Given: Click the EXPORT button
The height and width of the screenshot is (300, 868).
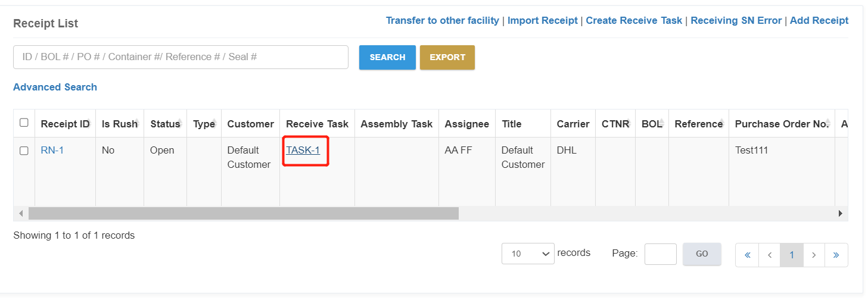Looking at the screenshot, I should [447, 57].
